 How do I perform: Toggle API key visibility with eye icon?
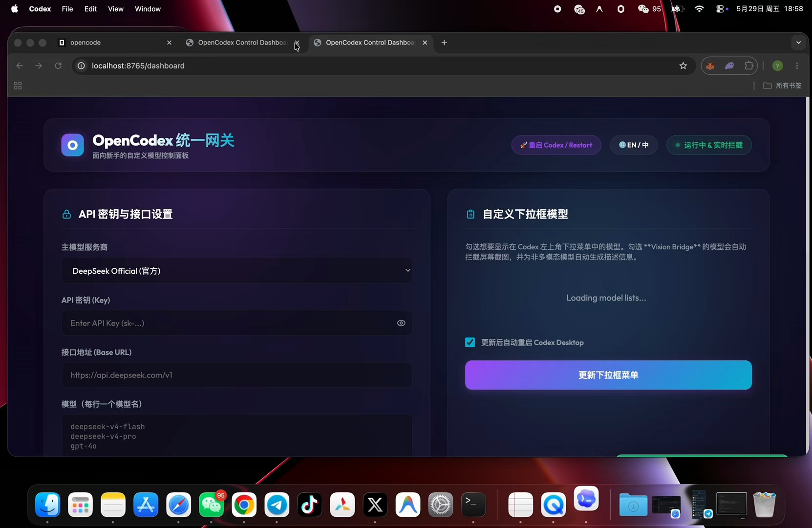point(401,323)
